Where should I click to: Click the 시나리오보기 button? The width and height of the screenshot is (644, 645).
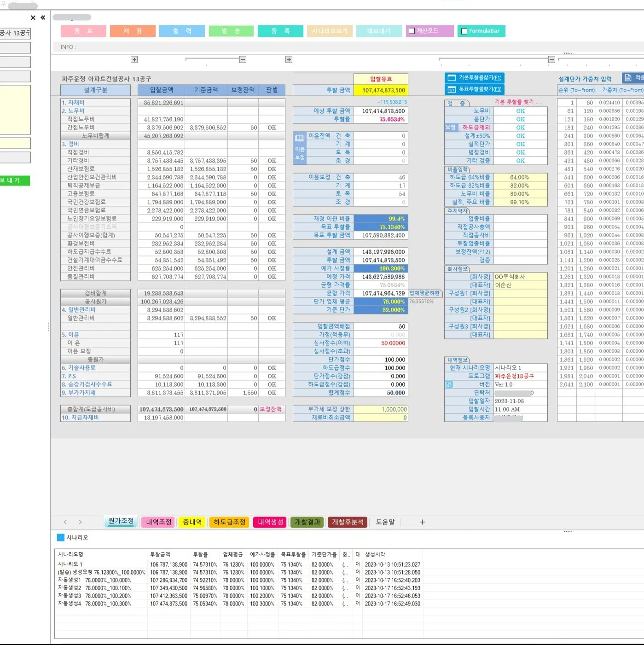(x=330, y=31)
